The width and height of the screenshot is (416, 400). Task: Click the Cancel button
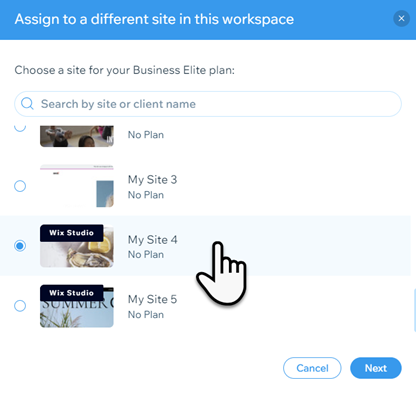pyautogui.click(x=312, y=368)
